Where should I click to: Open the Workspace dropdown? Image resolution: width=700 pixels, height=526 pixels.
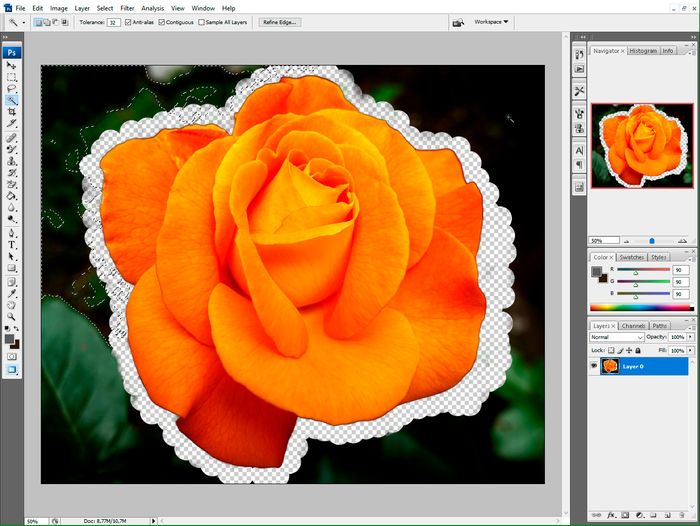491,21
